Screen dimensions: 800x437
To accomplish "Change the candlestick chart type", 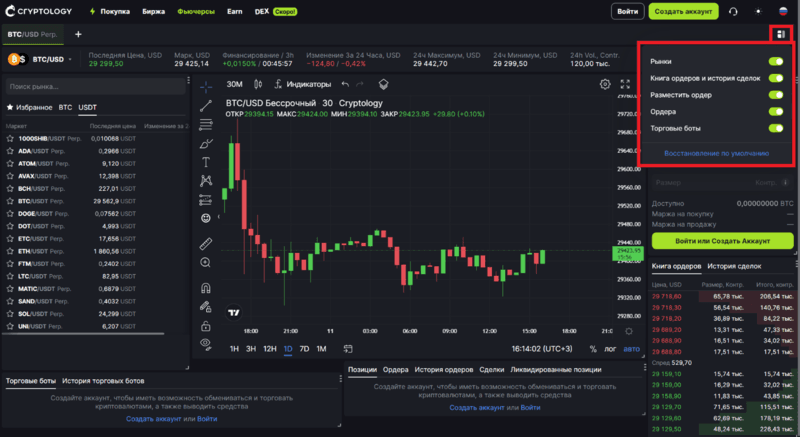I will click(x=258, y=84).
